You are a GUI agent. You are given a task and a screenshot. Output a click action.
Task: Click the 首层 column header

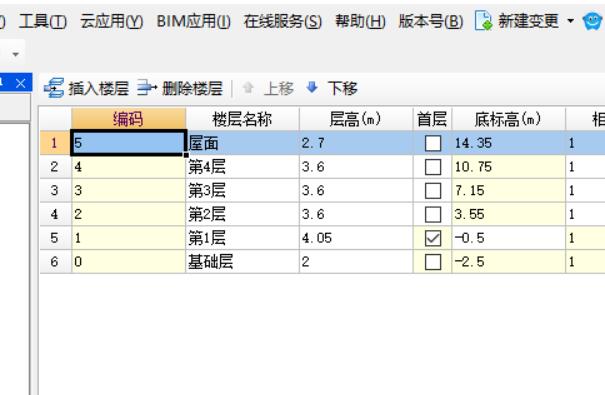click(x=432, y=119)
